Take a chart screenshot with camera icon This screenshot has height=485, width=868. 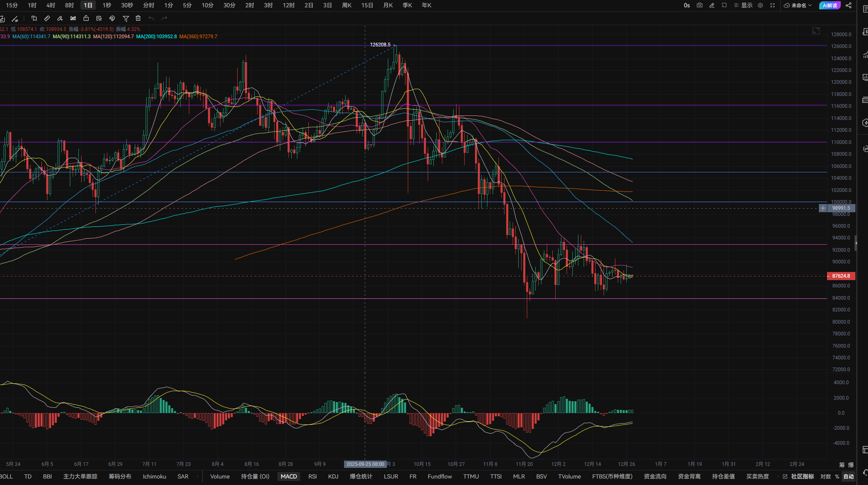coord(699,5)
